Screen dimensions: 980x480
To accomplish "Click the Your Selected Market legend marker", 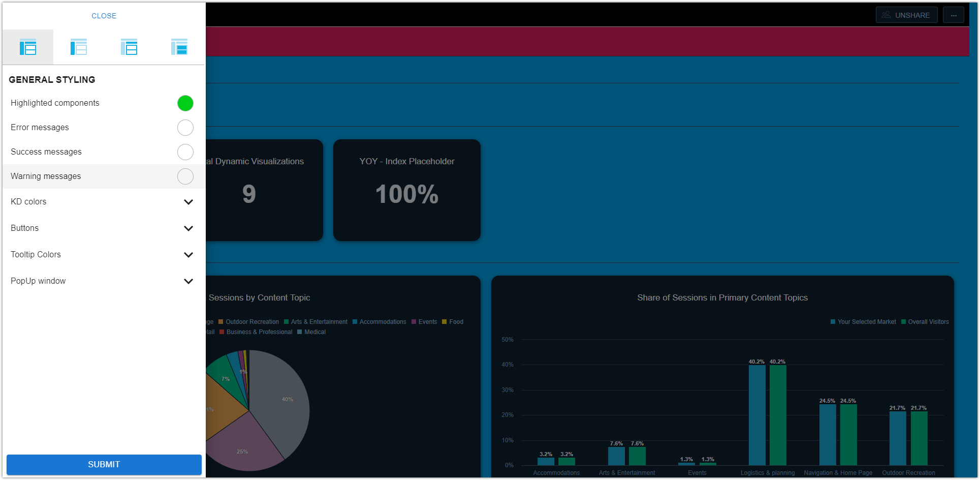I will [x=832, y=321].
